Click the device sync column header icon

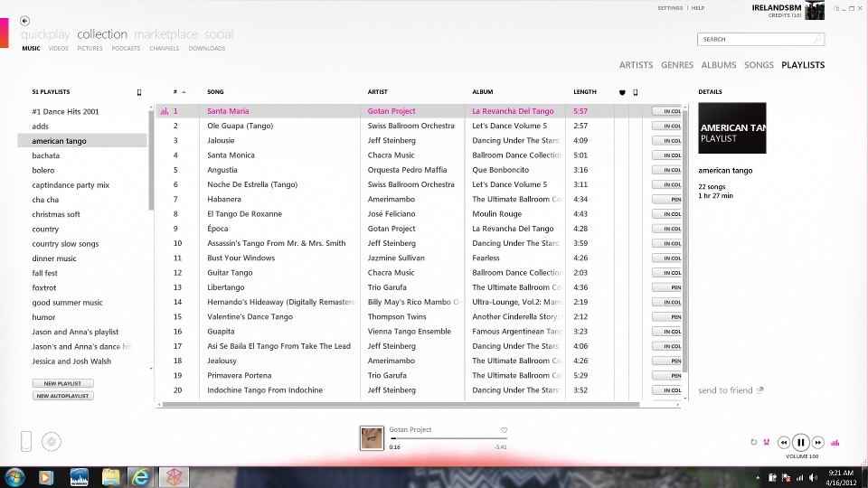[x=636, y=92]
